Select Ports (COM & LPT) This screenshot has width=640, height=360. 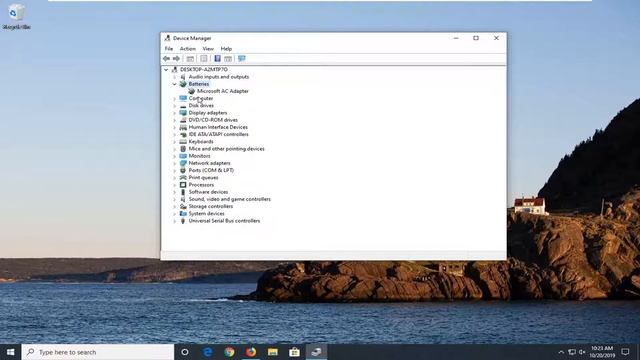(x=211, y=171)
